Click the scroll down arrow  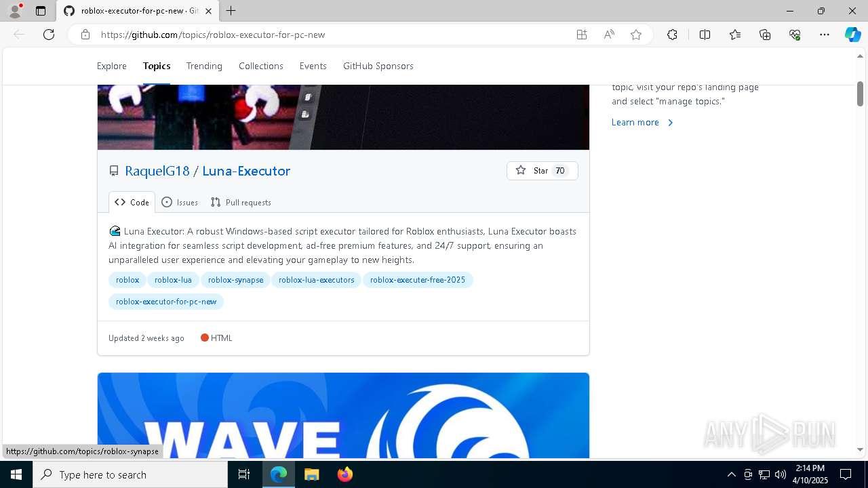pos(860,450)
